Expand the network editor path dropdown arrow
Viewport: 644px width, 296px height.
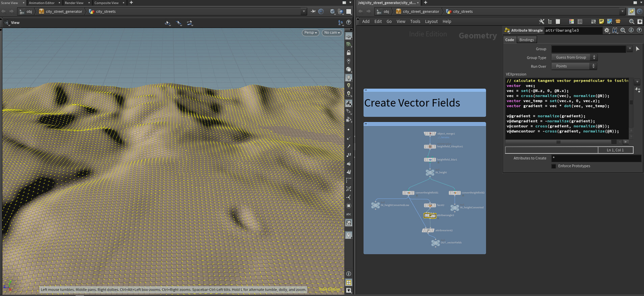click(622, 11)
